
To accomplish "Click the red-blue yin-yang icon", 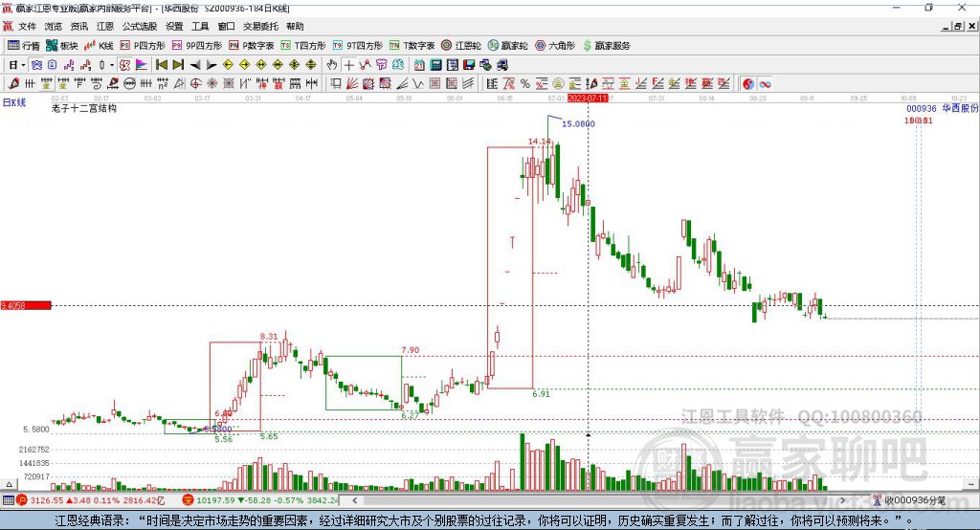I will [748, 84].
